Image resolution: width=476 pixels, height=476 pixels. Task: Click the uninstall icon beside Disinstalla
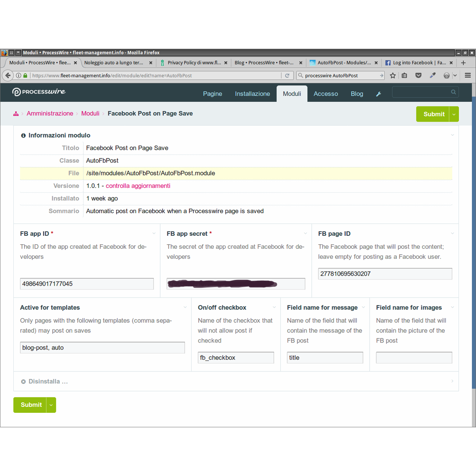click(23, 381)
